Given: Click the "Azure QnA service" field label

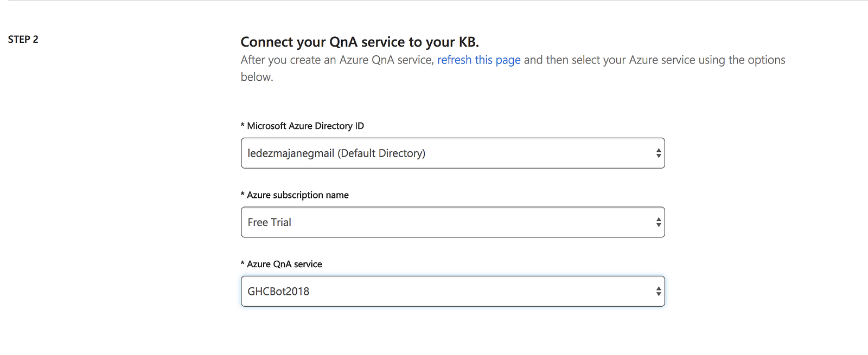Looking at the screenshot, I should (x=284, y=264).
